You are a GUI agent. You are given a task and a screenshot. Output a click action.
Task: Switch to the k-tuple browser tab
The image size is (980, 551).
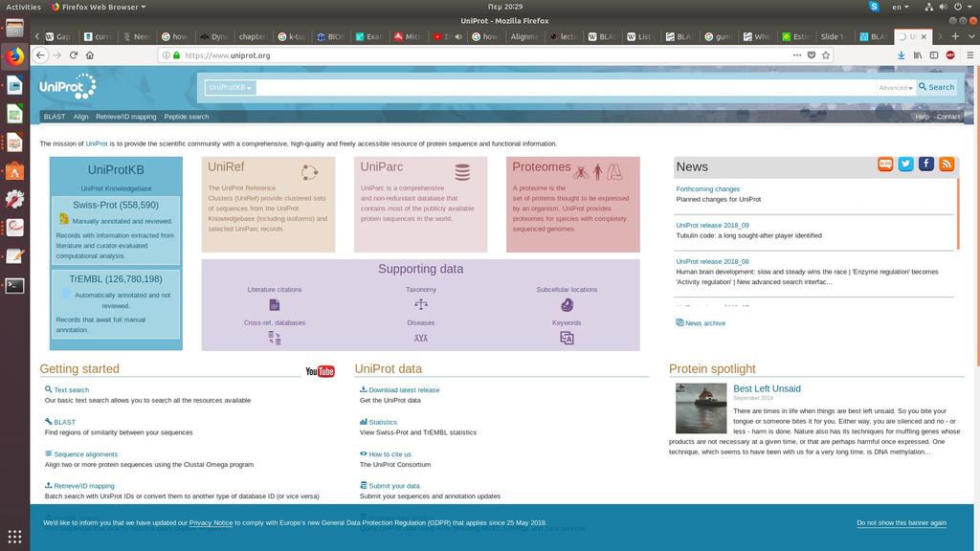(x=291, y=37)
